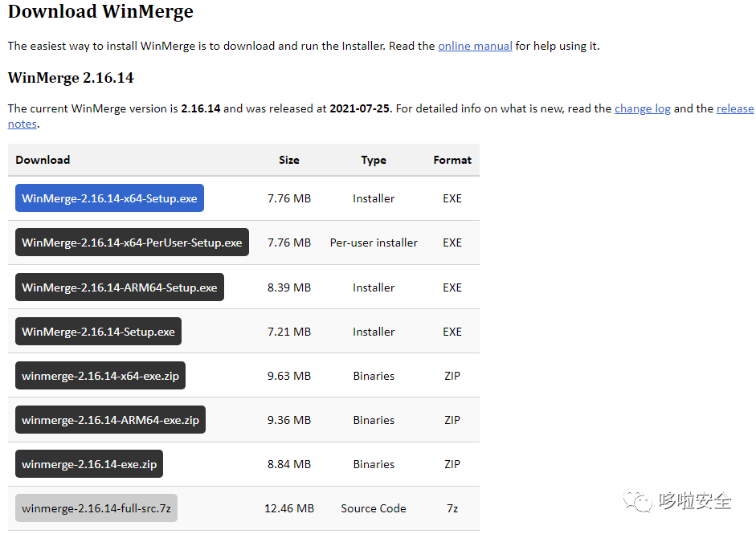The height and width of the screenshot is (534, 756).
Task: Download WinMerge-2.16.14-x64-Setup.exe installer
Action: (x=109, y=198)
